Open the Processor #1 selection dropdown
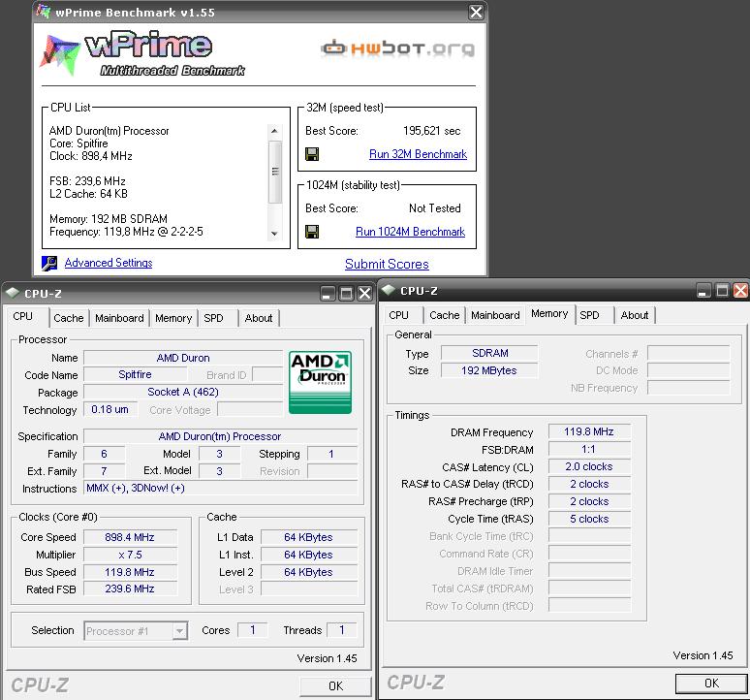The height and width of the screenshot is (700, 750). coord(179,631)
